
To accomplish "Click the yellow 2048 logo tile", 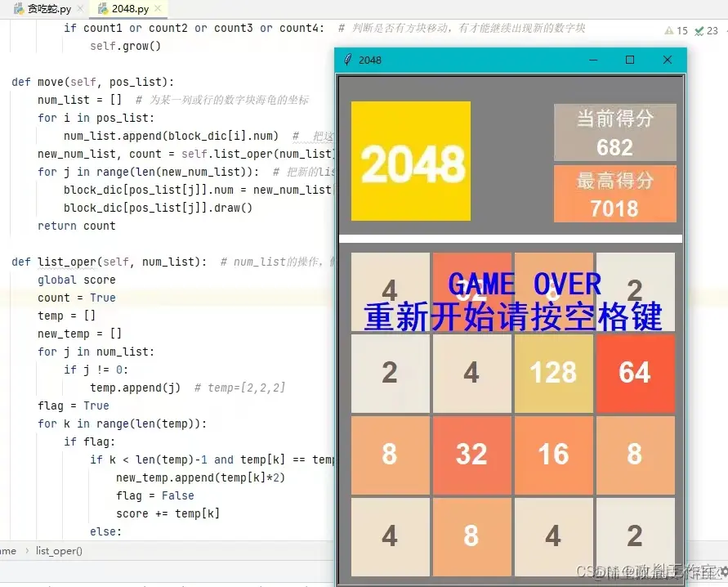I will pos(411,161).
